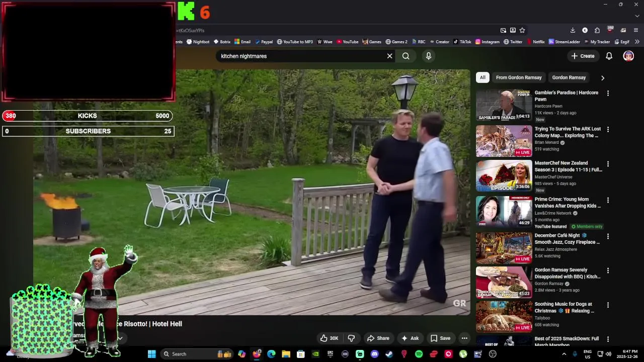Click the taskbar Search box

197,354
